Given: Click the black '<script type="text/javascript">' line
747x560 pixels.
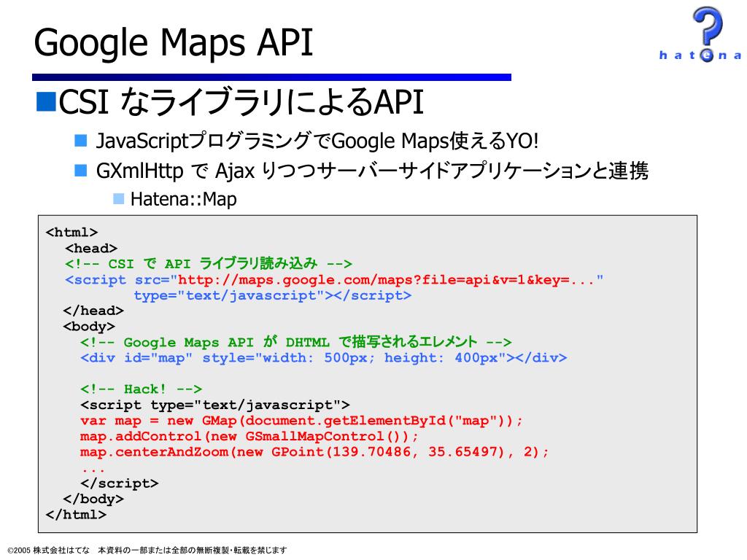Looking at the screenshot, I should point(215,405).
